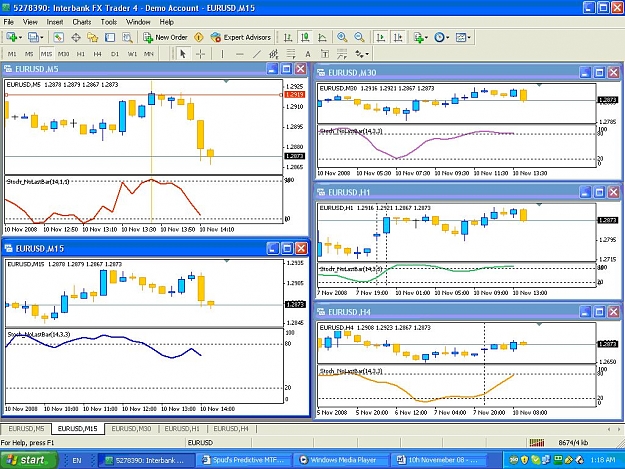Open 10th November 08 document taskbar item
This screenshot has width=625, height=469.
click(439, 460)
